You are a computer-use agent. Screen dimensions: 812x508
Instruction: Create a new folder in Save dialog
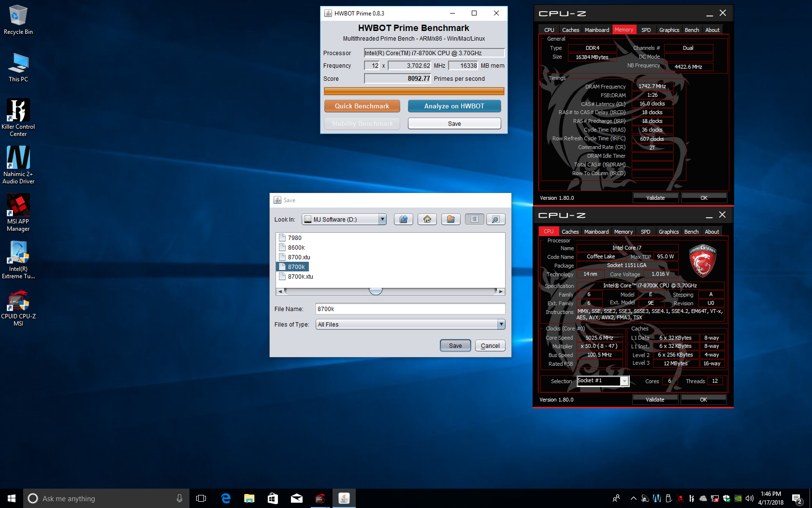point(450,219)
